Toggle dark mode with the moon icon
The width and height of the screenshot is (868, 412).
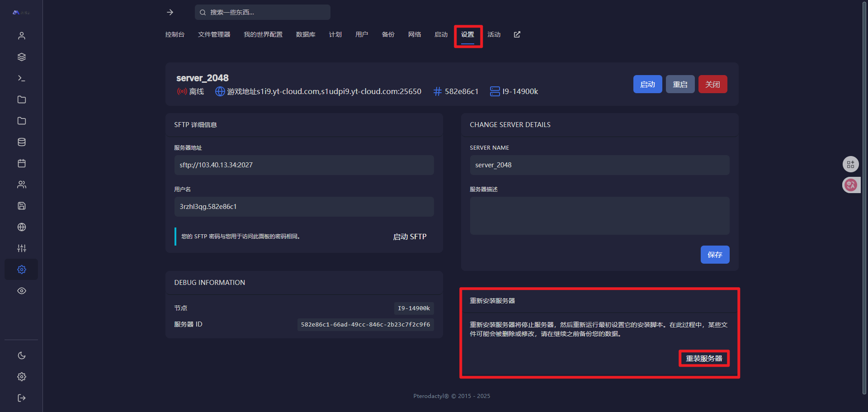tap(21, 355)
